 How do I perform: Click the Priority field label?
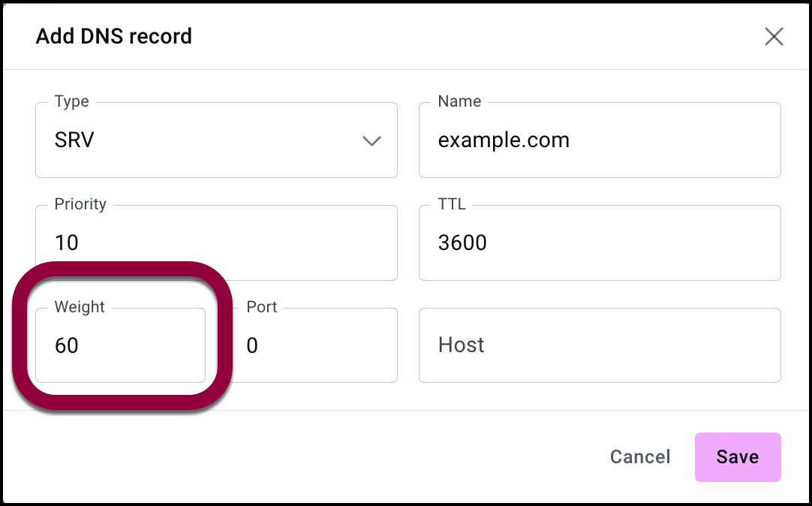pyautogui.click(x=80, y=204)
